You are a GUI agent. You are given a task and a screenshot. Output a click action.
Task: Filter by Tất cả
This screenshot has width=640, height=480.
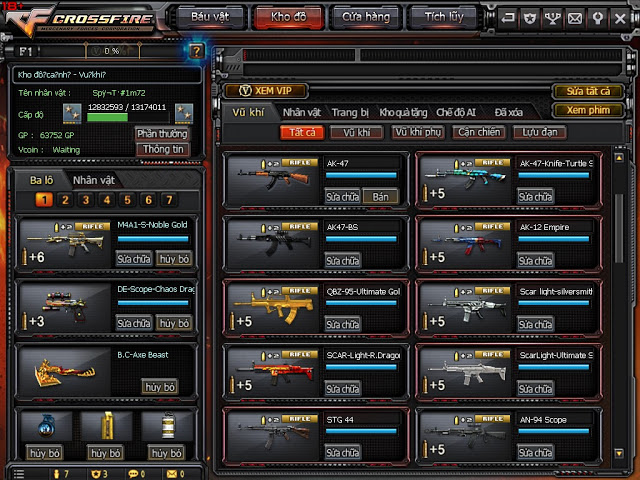coord(302,132)
